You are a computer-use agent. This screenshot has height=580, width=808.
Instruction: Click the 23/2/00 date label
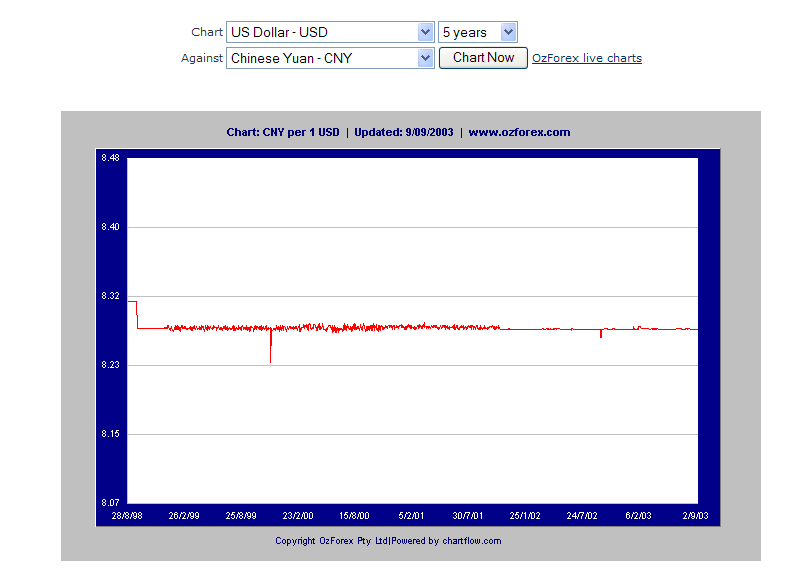[x=297, y=516]
